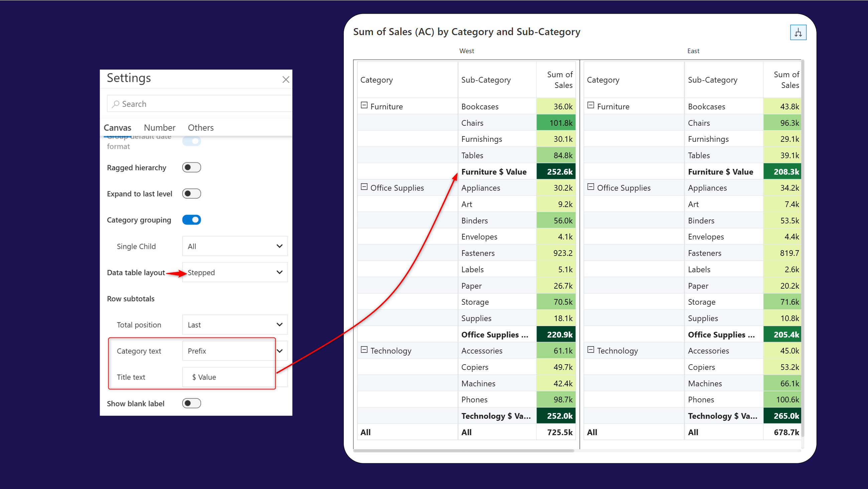Open the Total position dropdown

pos(235,325)
